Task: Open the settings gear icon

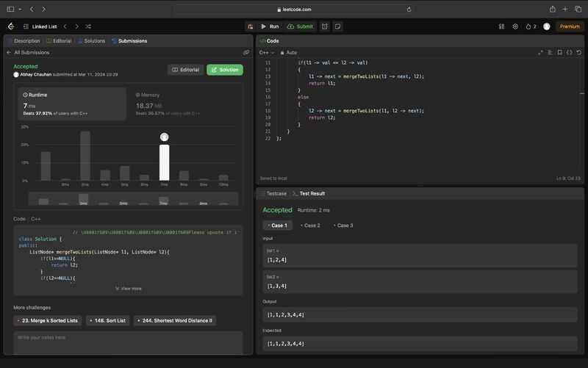Action: (x=515, y=26)
